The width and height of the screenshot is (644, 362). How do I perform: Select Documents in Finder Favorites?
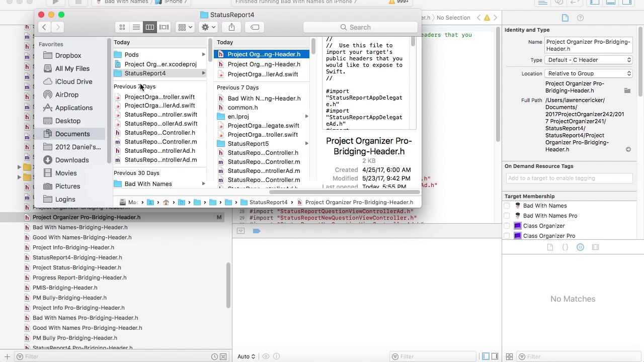tap(73, 134)
